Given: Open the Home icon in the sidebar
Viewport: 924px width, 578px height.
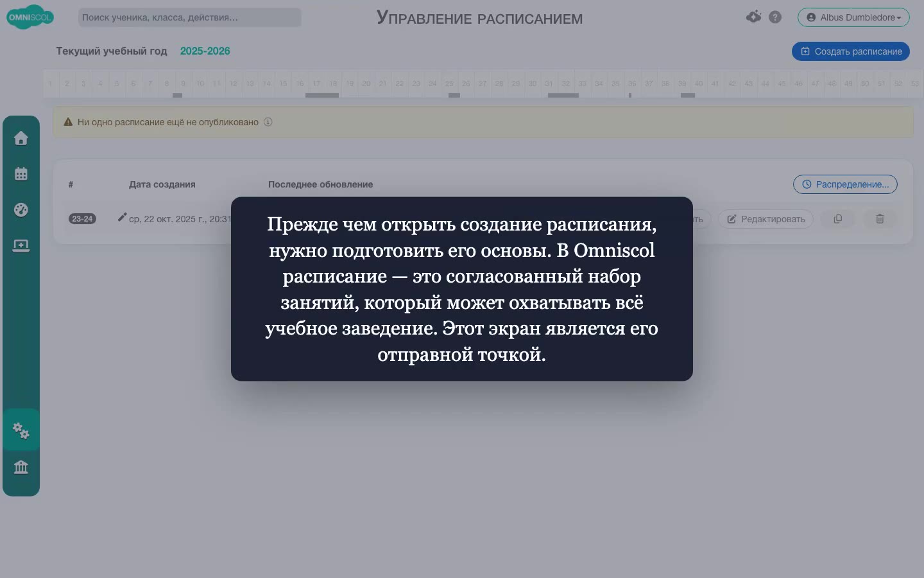Looking at the screenshot, I should [21, 139].
